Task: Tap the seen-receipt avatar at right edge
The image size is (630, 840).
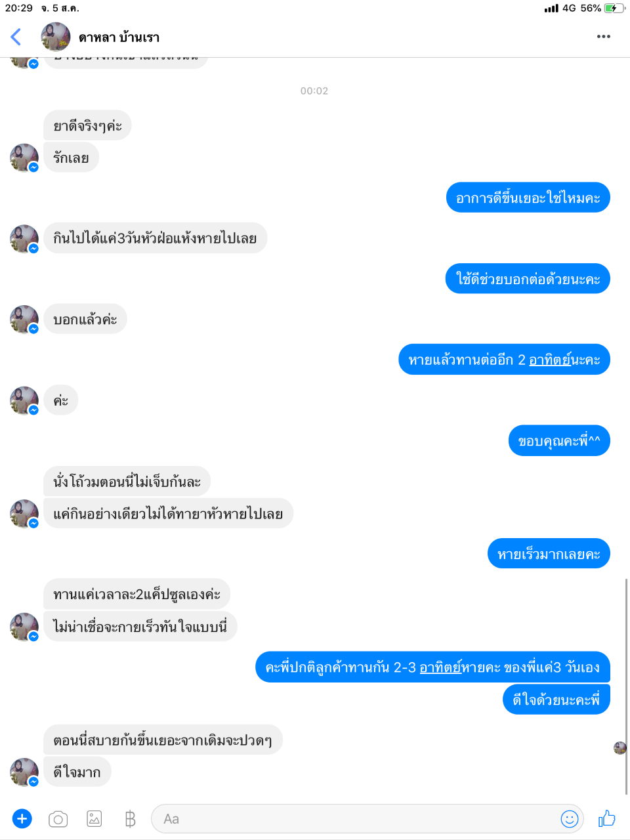Action: click(620, 747)
